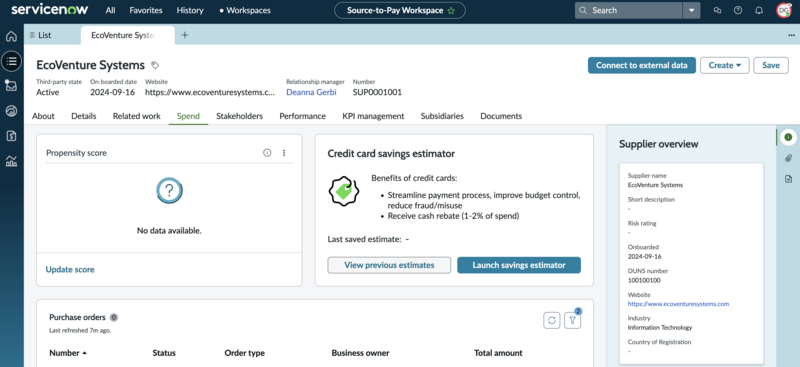
Task: Click the Order type column header
Action: (244, 353)
